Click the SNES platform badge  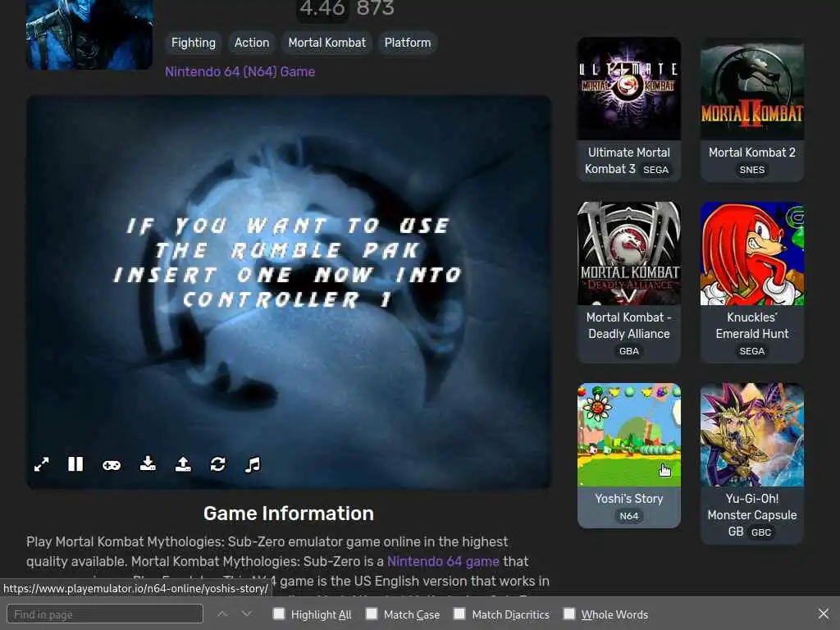pyautogui.click(x=752, y=170)
